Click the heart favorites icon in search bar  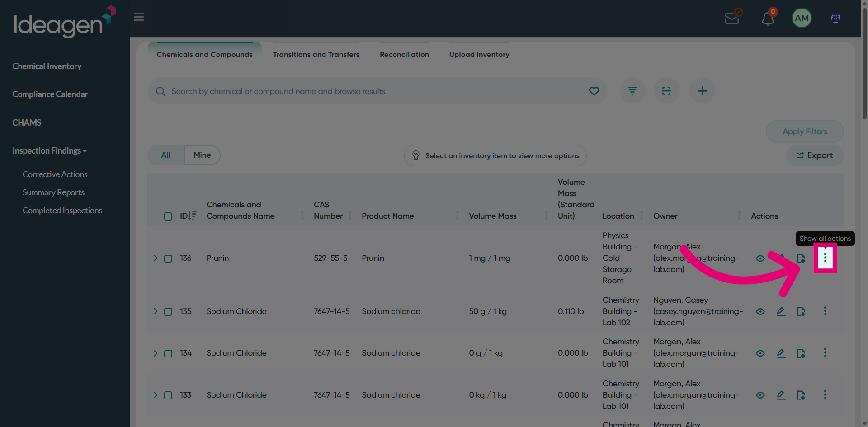594,91
